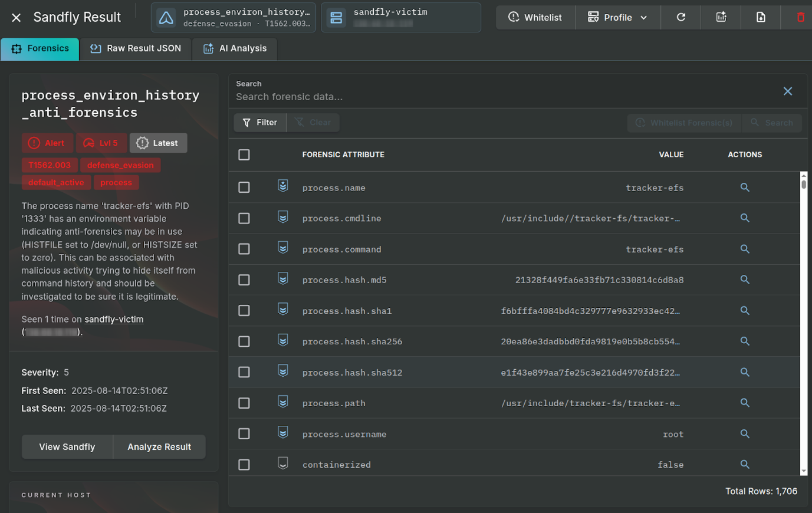Close the Sandfly Result panel with the X icon

[17, 18]
